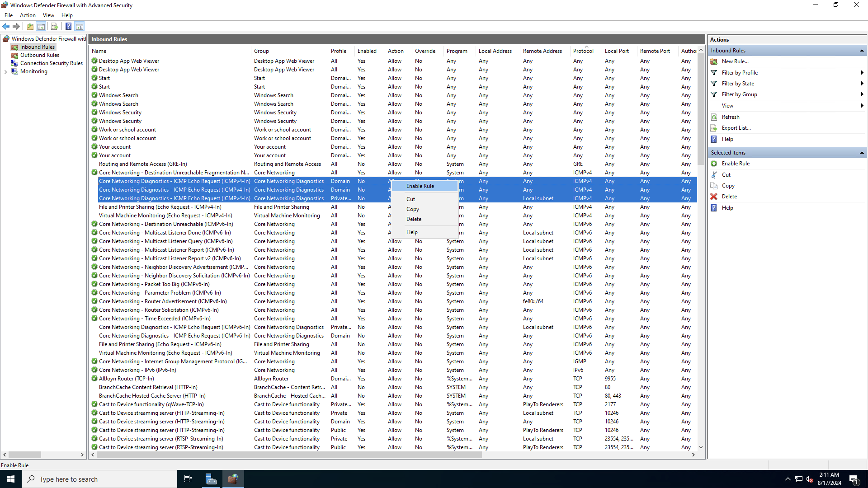Screen dimensions: 868x488
Task: Click the tree pane horizontal scrollbar thumb
Action: tap(24, 455)
